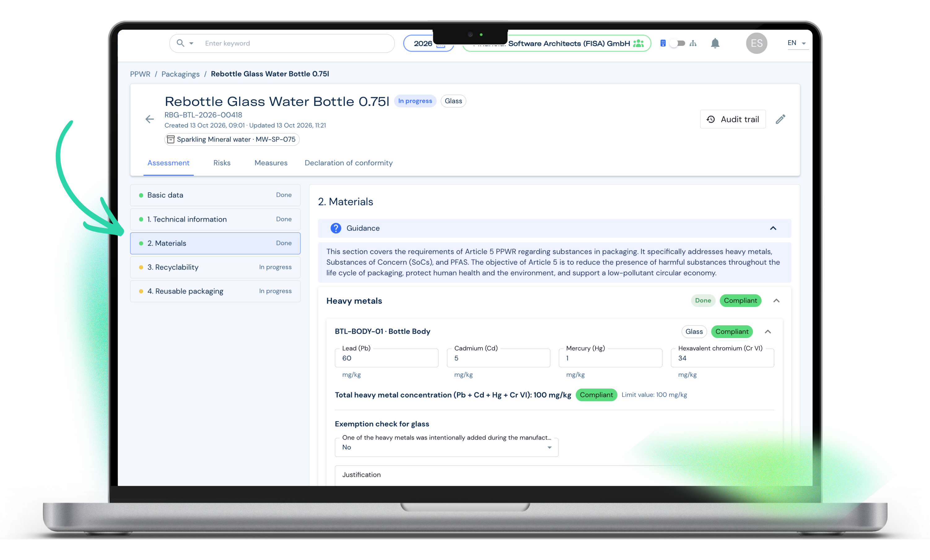
Task: Open the Sparkling Mineral water product chip
Action: (232, 139)
